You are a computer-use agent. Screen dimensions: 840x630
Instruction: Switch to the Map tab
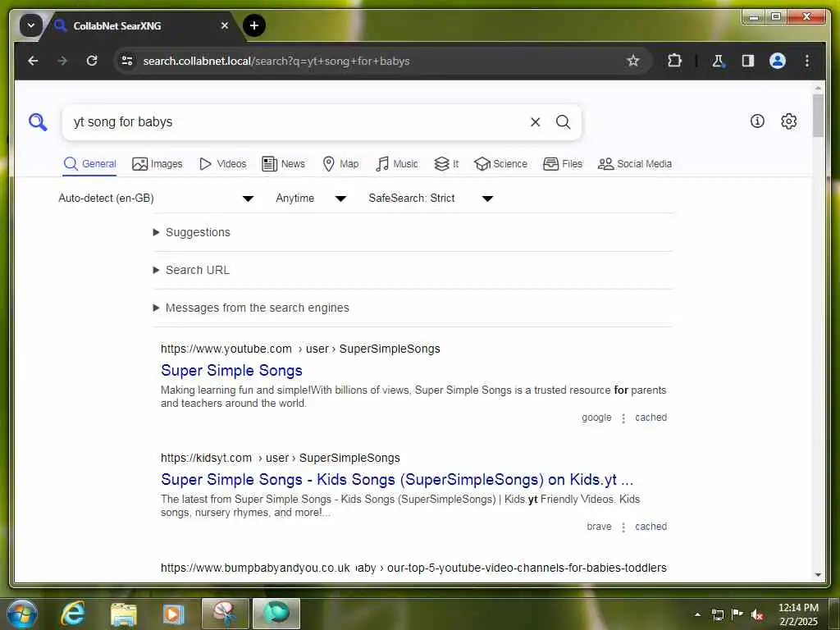[x=340, y=164]
